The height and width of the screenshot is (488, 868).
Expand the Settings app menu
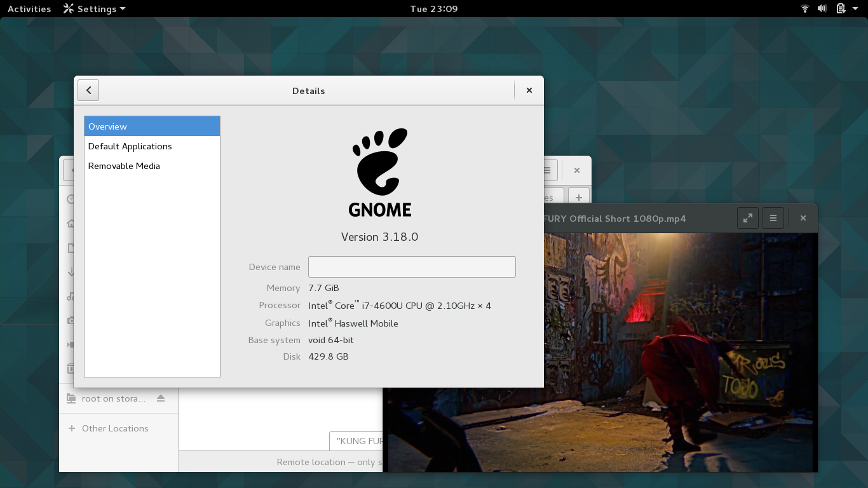point(95,9)
